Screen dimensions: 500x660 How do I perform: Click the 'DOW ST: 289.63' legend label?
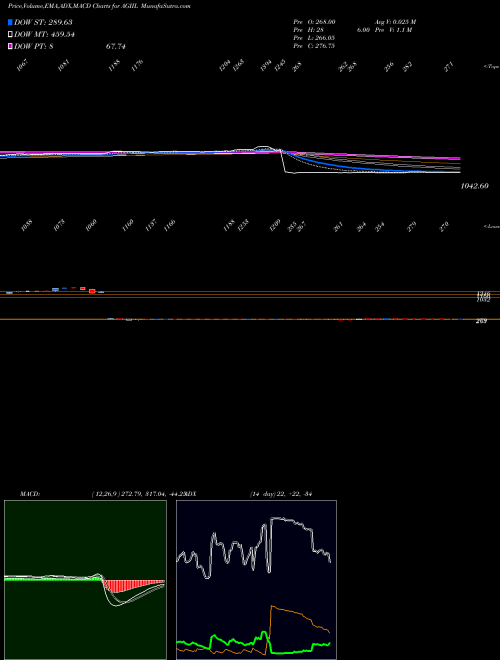tap(43, 22)
